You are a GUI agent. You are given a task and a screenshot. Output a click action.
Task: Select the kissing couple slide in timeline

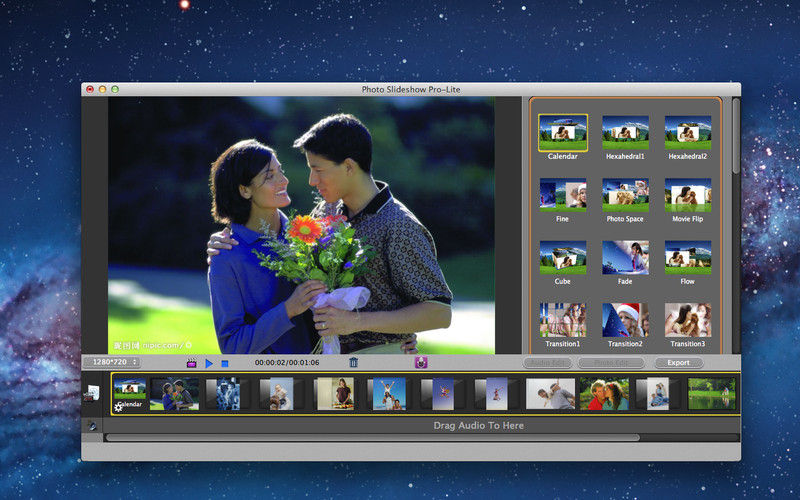(604, 393)
